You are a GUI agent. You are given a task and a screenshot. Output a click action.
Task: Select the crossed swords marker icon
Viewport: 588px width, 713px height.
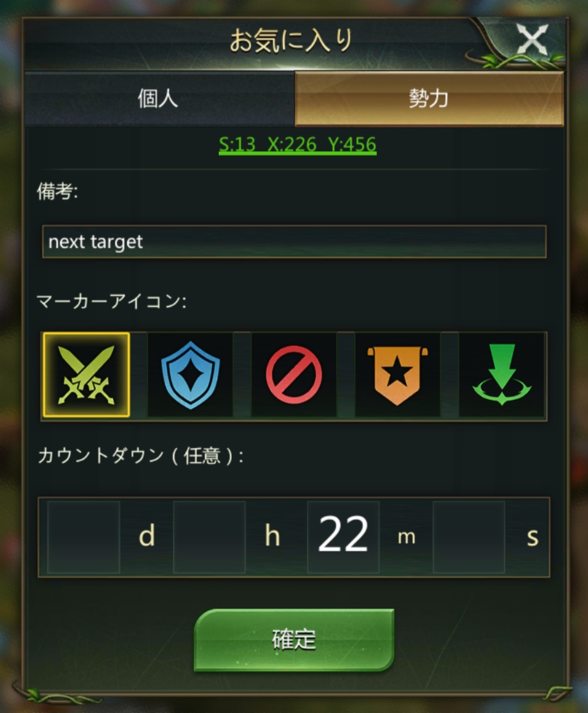coord(87,375)
